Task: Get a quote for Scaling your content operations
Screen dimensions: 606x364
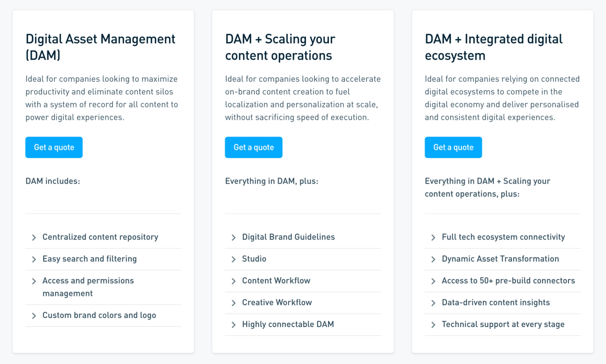Action: [253, 147]
